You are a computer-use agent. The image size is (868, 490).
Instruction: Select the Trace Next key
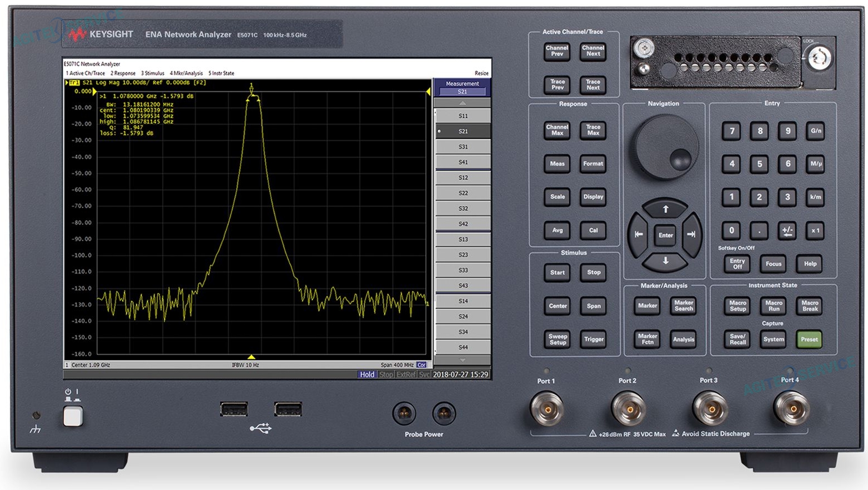click(x=593, y=84)
